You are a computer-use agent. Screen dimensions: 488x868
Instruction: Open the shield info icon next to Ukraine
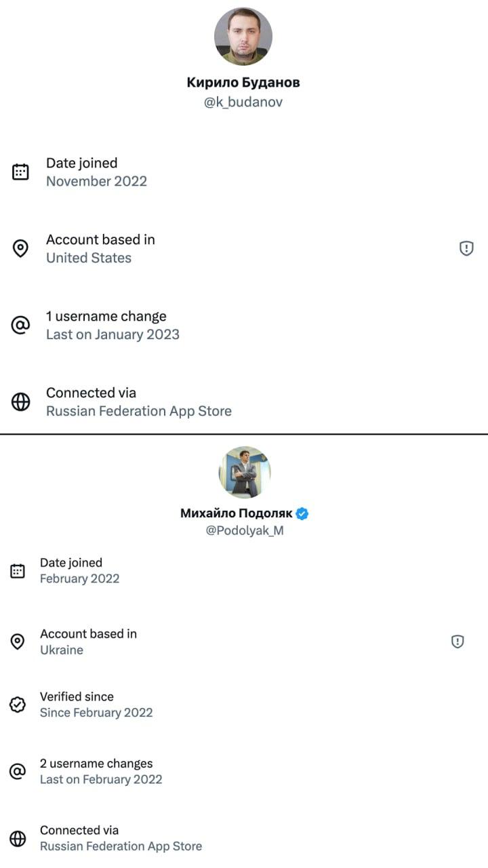click(457, 642)
